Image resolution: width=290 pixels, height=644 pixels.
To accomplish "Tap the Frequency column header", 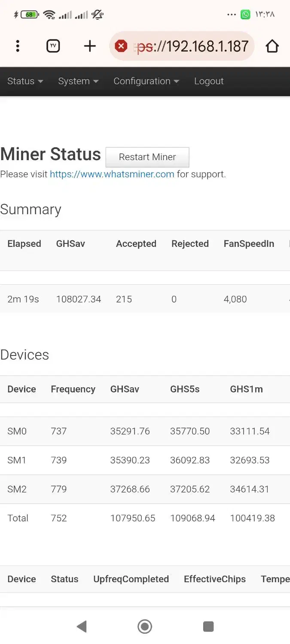I will [x=73, y=389].
